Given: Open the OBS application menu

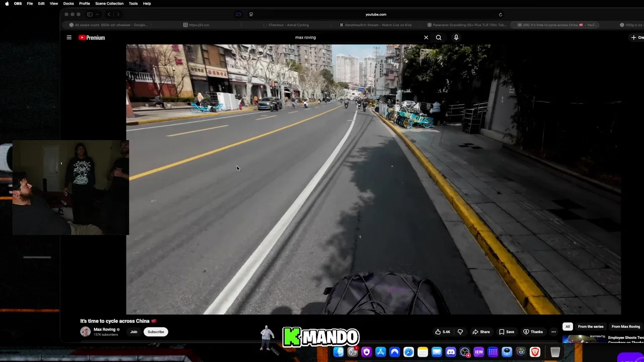Looking at the screenshot, I should click(18, 4).
